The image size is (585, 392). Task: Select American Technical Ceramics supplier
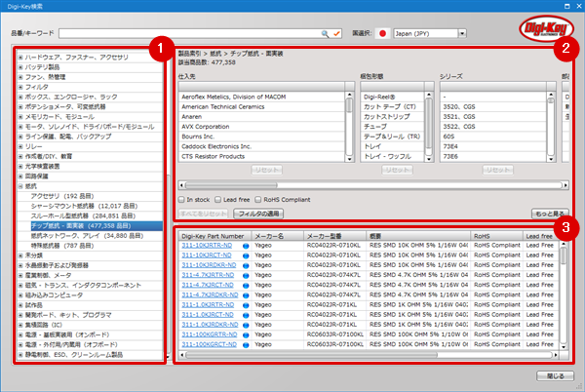262,106
